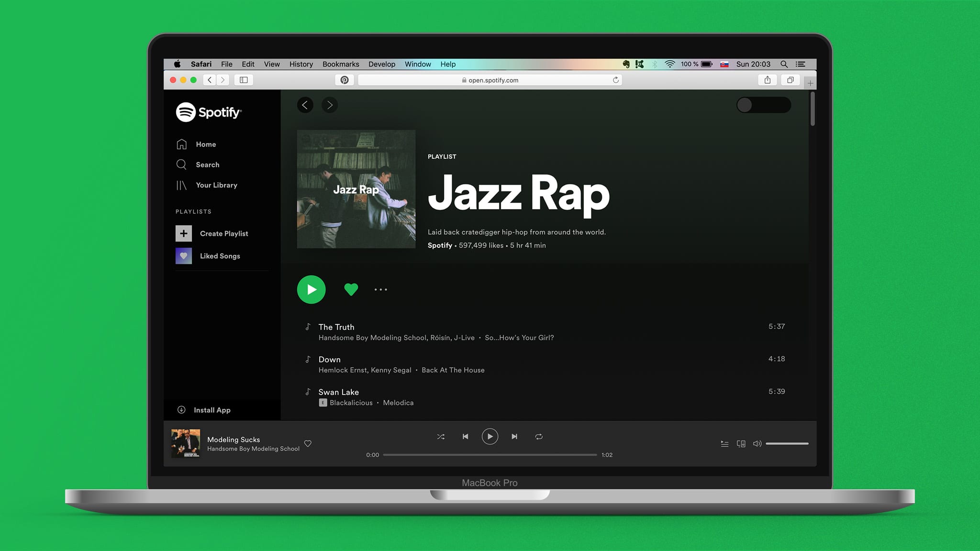The image size is (980, 551).
Task: Open the Safari menu
Action: (x=201, y=64)
